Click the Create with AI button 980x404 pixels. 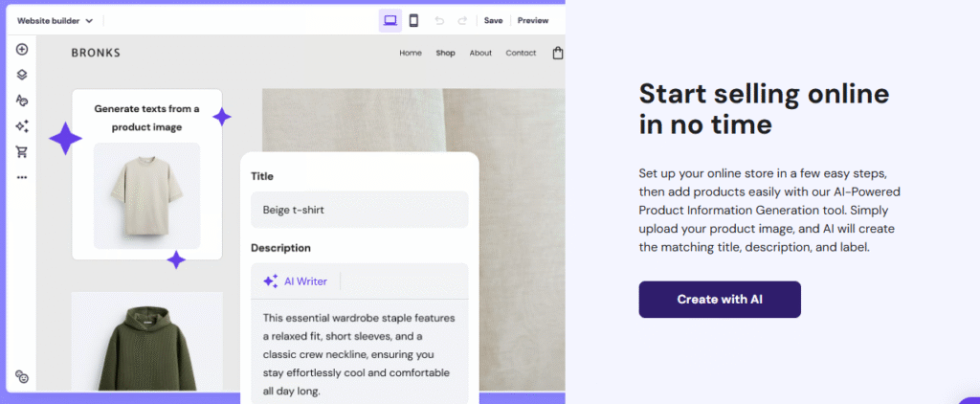(720, 300)
